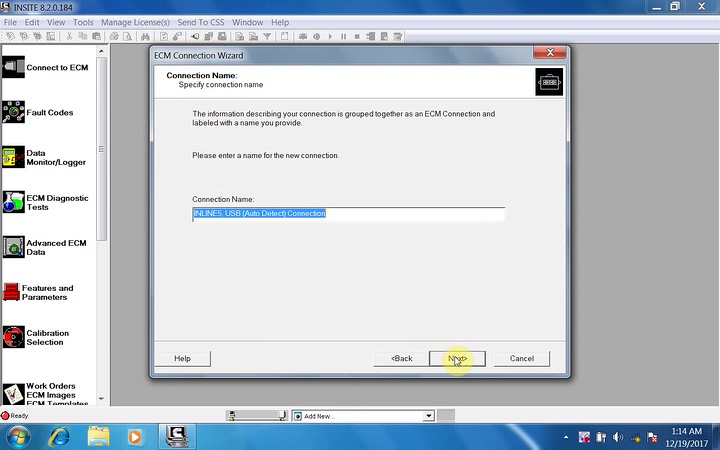This screenshot has width=720, height=450.
Task: Open the Windows Start button
Action: [18, 437]
